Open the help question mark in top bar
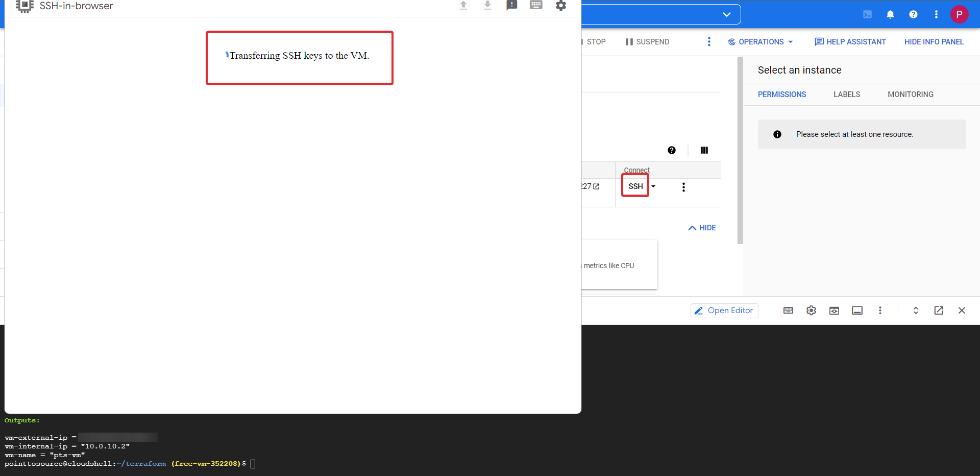The image size is (980, 476). pyautogui.click(x=913, y=14)
